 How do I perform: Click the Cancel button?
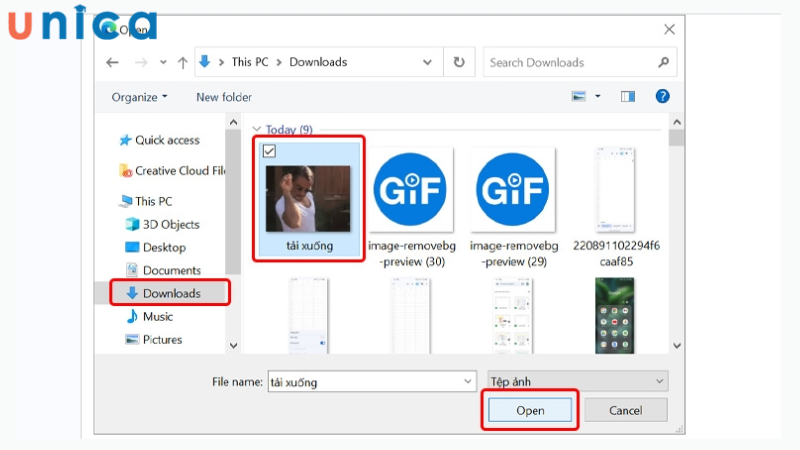click(626, 410)
